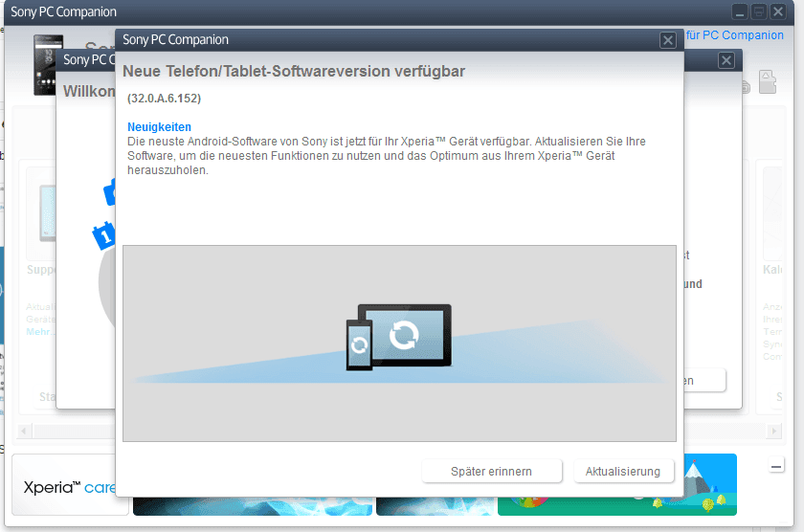Click the SD card icon in main window
Image resolution: width=804 pixels, height=532 pixels.
[x=767, y=82]
